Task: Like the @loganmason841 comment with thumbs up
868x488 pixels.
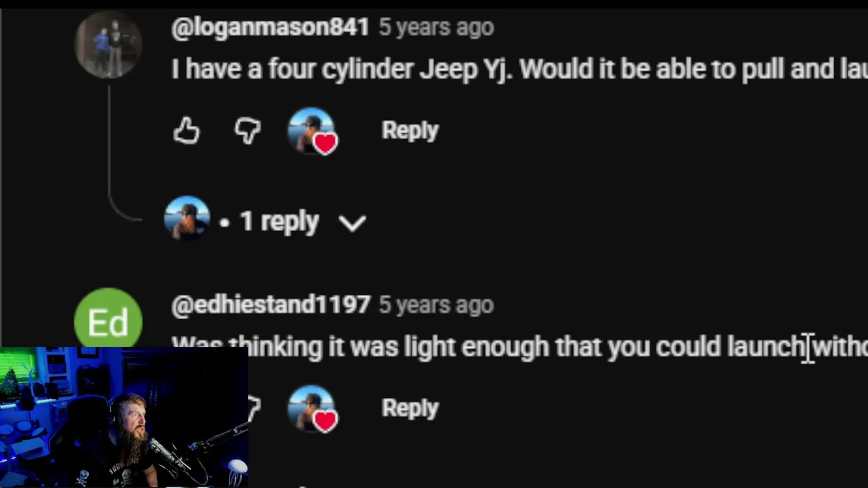Action: [186, 130]
